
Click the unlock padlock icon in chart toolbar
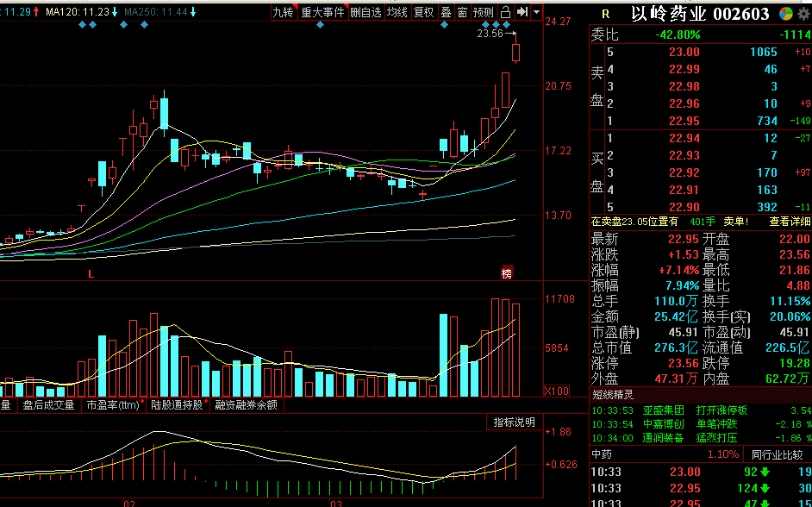(x=505, y=12)
